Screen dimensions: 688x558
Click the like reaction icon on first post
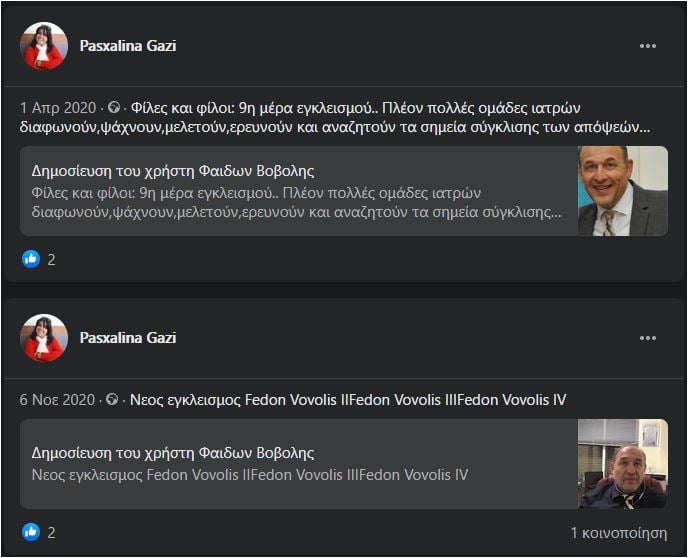pos(30,259)
